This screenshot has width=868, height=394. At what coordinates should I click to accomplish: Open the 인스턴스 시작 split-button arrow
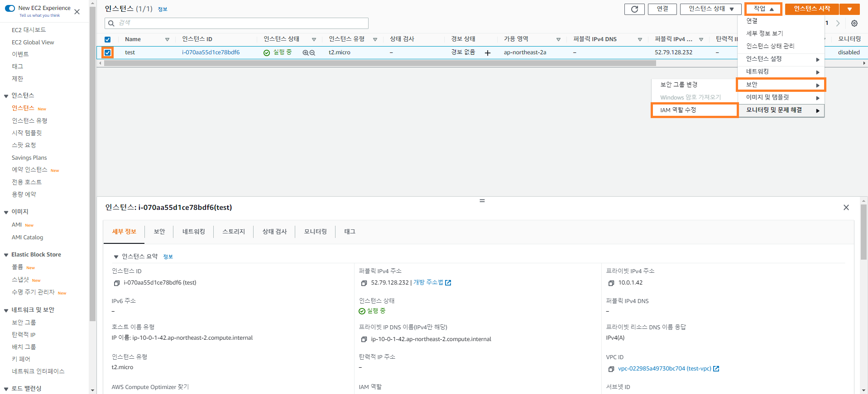(850, 9)
